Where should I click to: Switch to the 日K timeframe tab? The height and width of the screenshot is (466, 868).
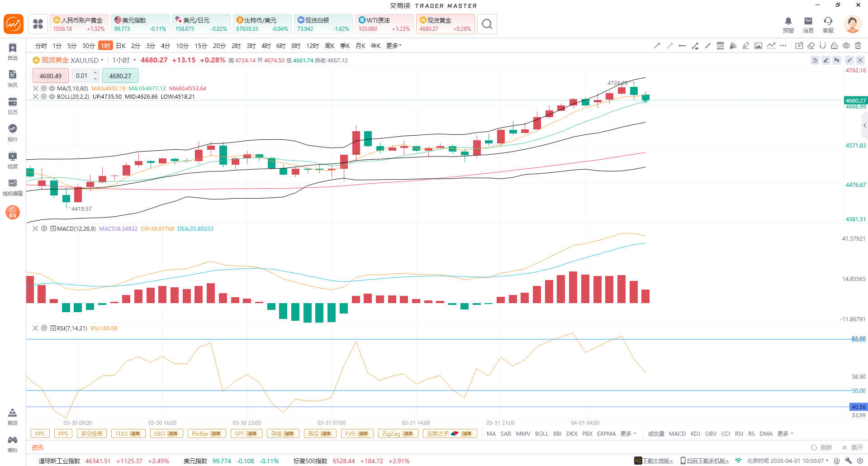pyautogui.click(x=121, y=46)
